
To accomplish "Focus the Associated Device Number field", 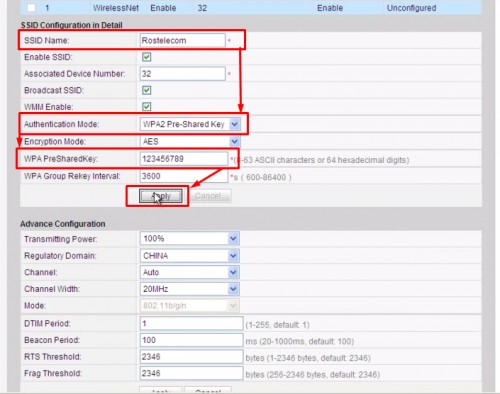I will pos(183,74).
